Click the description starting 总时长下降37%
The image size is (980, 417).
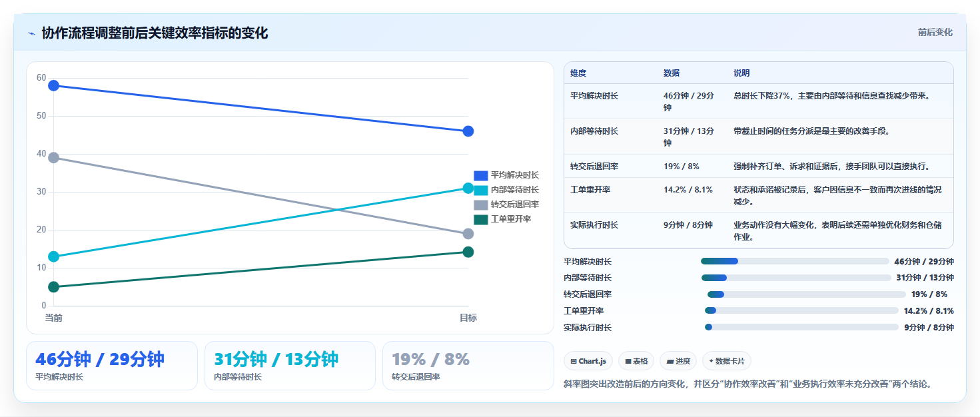[x=831, y=96]
